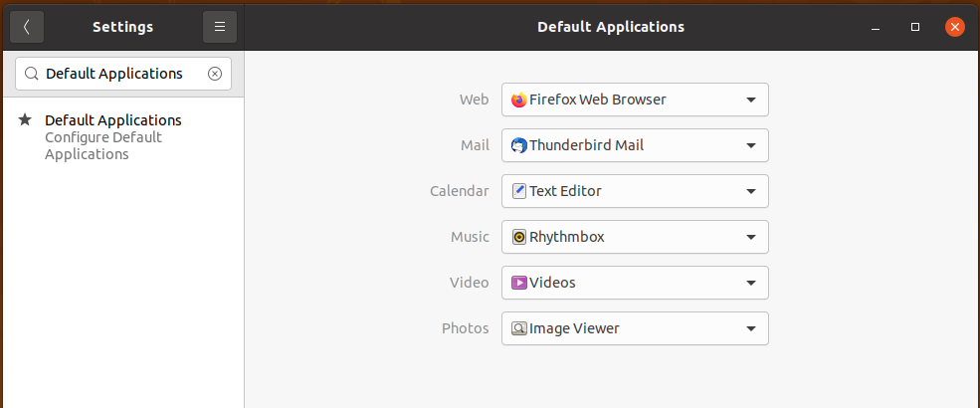Click the Web label
The width and height of the screenshot is (980, 408).
tap(475, 100)
